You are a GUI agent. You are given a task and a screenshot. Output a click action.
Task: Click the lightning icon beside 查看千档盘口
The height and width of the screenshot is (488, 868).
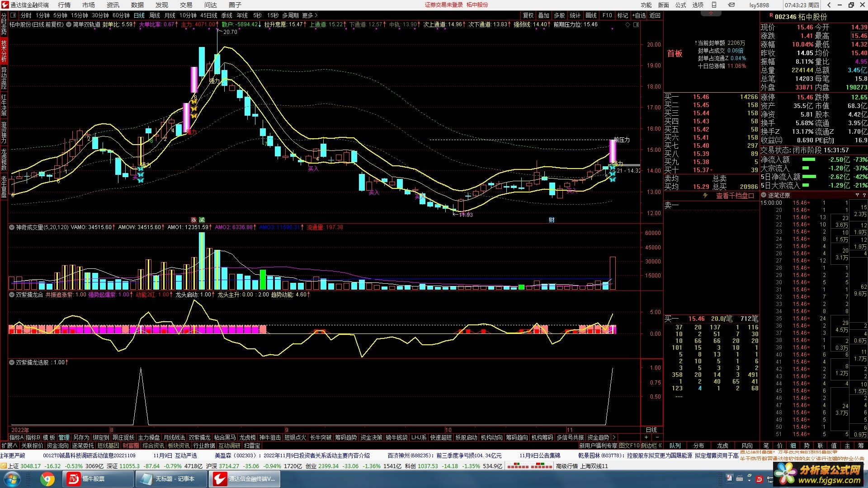pos(705,196)
